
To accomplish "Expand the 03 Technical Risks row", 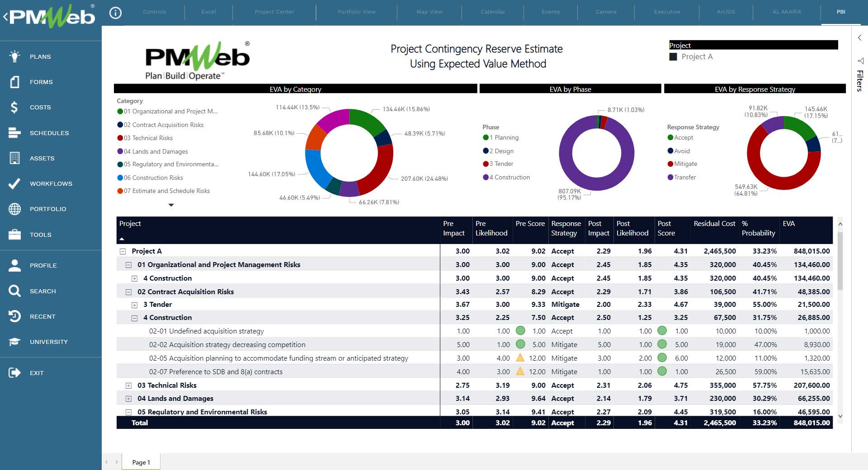I will point(128,385).
